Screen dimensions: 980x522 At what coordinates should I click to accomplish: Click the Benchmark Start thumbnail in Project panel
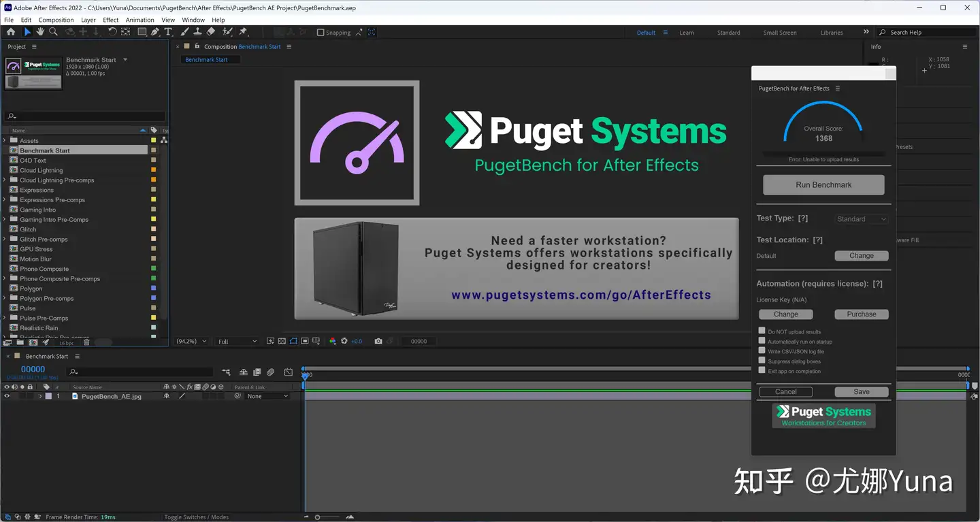pyautogui.click(x=33, y=74)
